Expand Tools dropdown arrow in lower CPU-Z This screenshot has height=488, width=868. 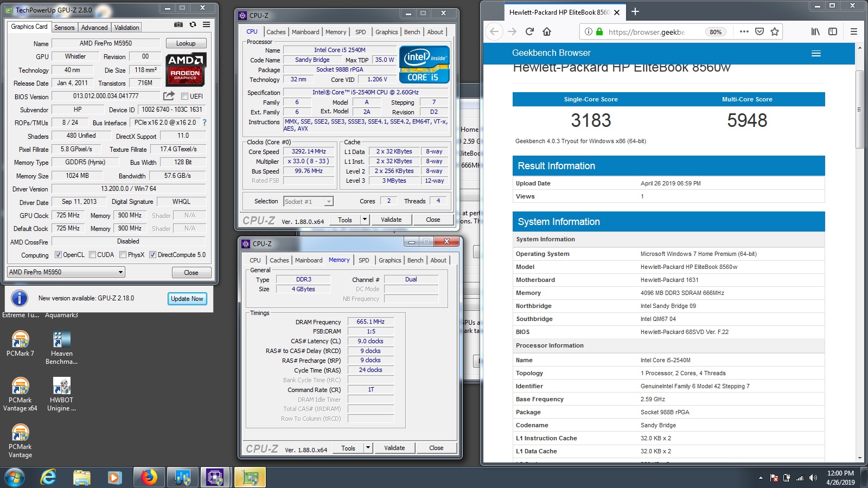click(x=368, y=448)
